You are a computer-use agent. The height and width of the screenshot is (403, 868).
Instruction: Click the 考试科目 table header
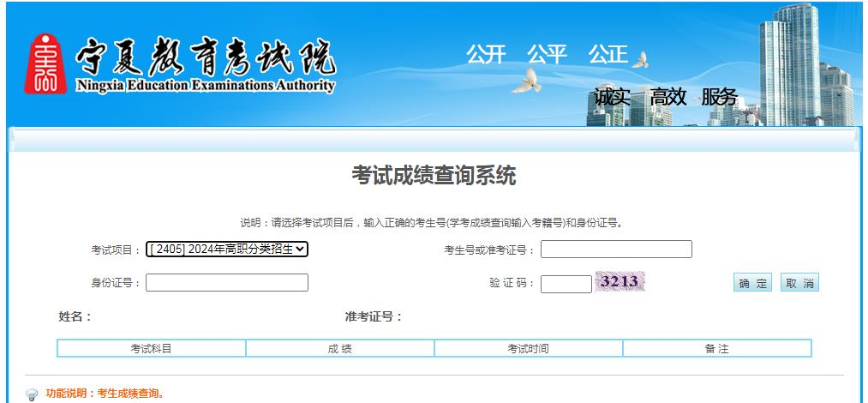point(151,349)
